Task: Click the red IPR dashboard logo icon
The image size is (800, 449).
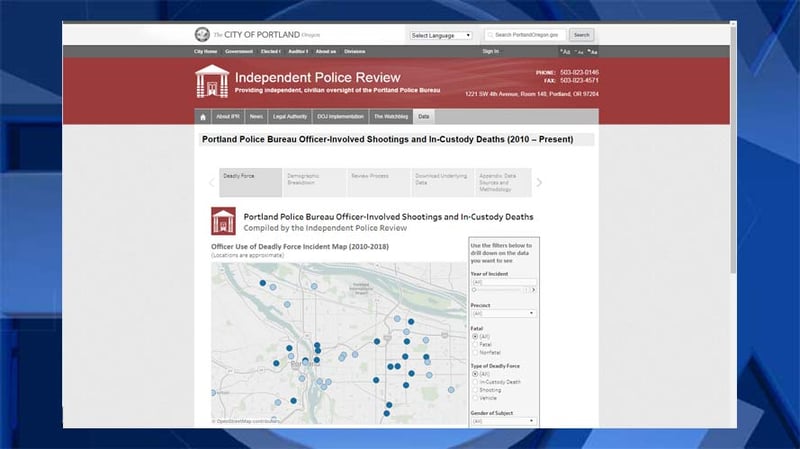Action: click(223, 221)
